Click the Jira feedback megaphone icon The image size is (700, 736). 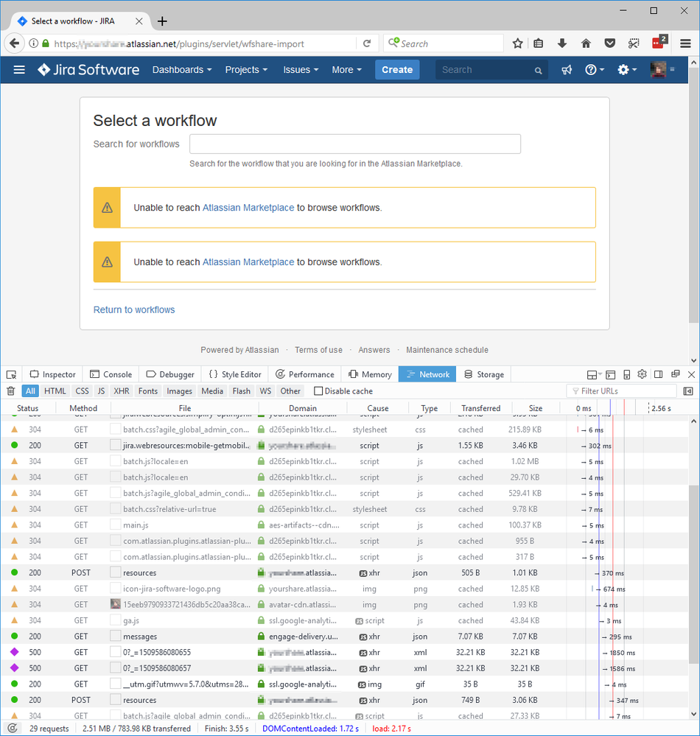tap(566, 70)
